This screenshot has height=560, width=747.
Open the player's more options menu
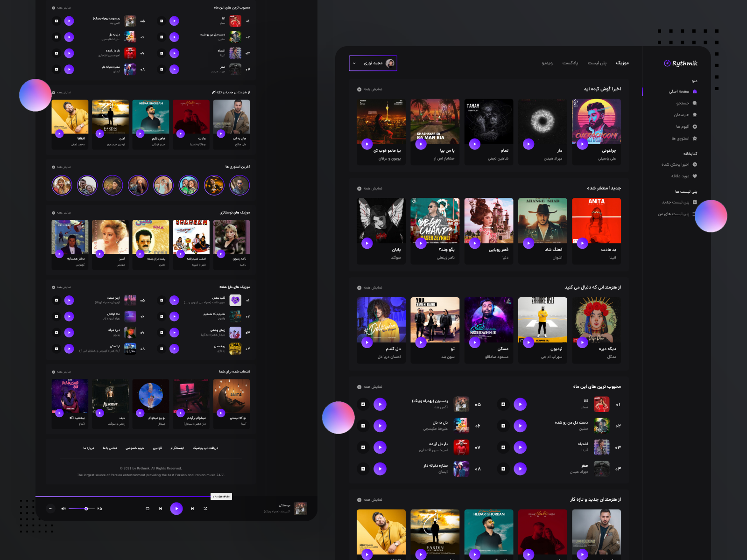click(x=50, y=509)
